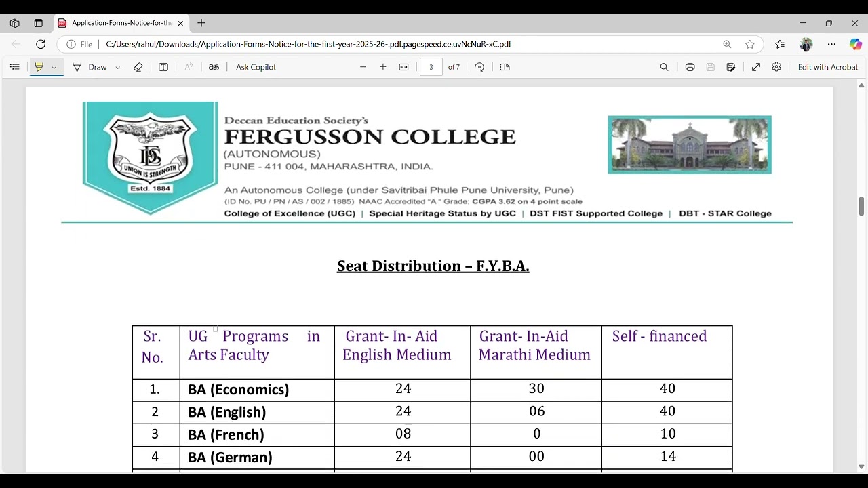Select the Highlight tool

tap(39, 67)
